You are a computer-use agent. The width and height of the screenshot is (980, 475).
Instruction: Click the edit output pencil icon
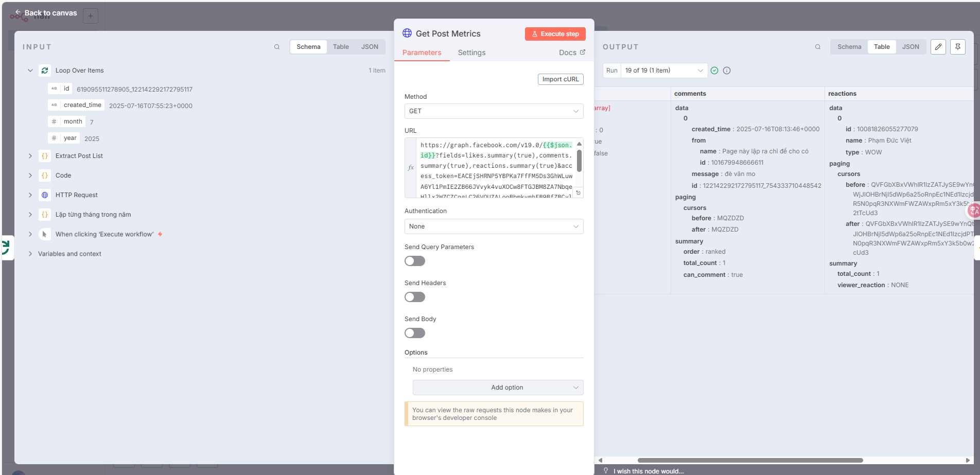tap(938, 47)
